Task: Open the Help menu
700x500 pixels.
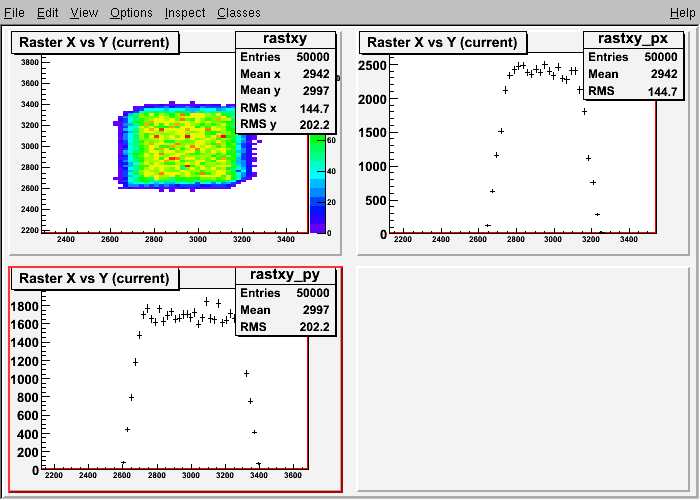Action: [683, 12]
